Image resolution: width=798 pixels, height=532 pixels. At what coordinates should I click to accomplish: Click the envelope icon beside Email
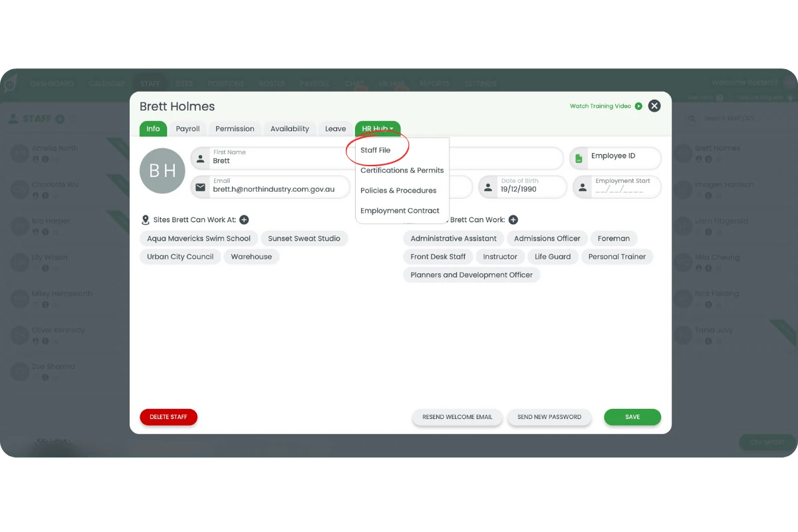tap(200, 188)
